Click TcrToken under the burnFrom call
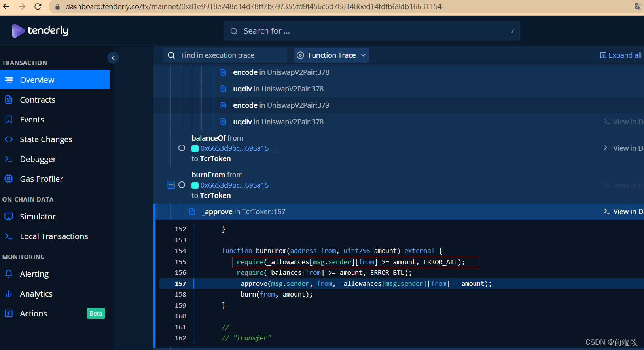Image resolution: width=644 pixels, height=350 pixels. [x=215, y=195]
